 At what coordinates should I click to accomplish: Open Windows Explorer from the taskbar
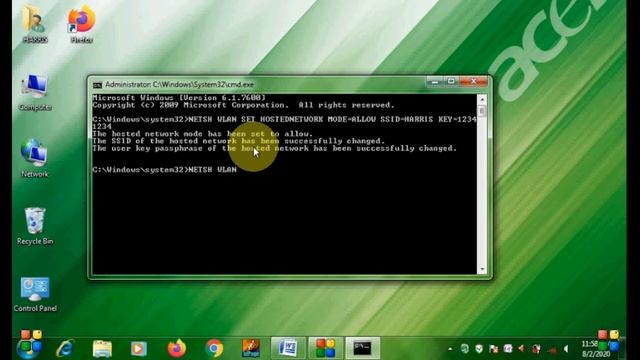point(102,348)
